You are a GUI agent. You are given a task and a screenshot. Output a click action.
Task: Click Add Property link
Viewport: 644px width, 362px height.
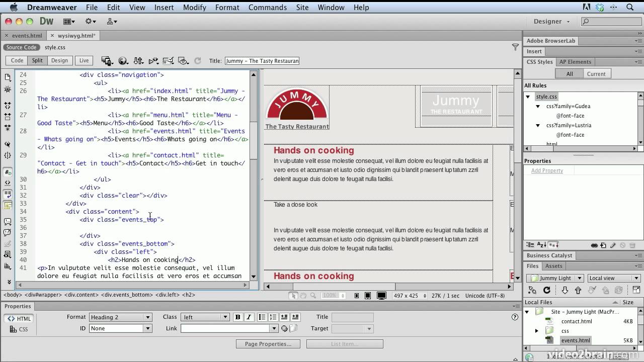547,171
